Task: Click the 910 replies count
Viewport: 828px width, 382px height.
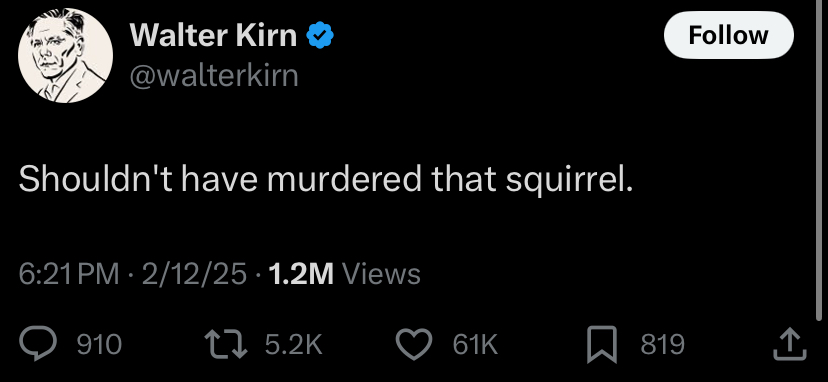Action: coord(99,344)
